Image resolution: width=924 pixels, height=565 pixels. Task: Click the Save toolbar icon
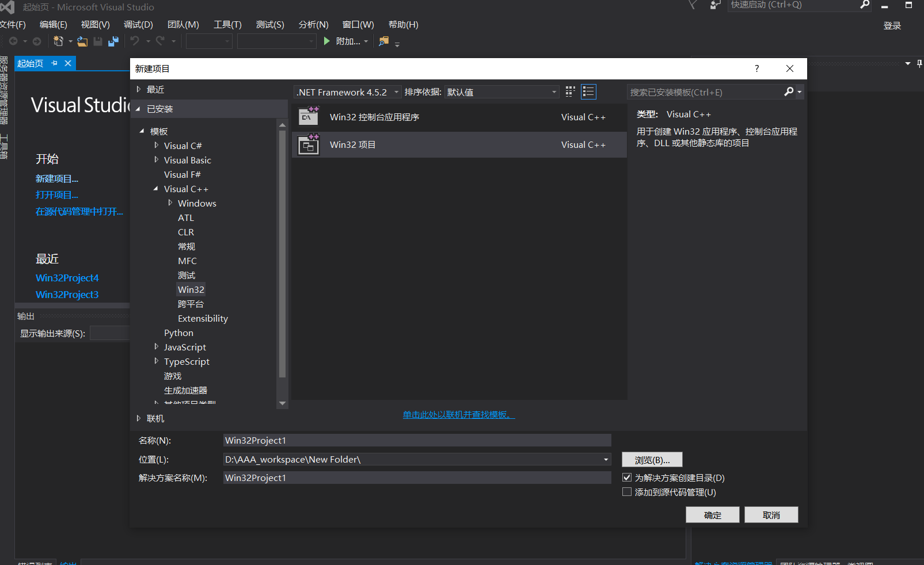pyautogui.click(x=98, y=41)
